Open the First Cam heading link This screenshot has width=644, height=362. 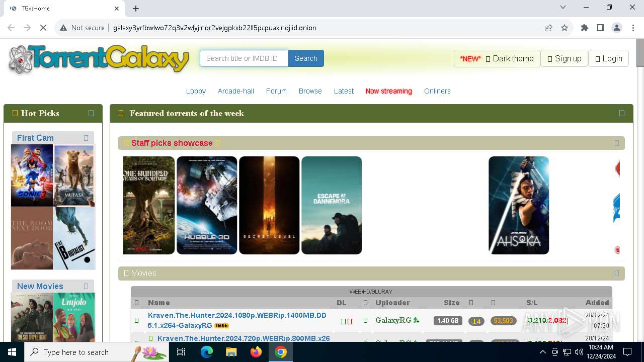point(35,138)
